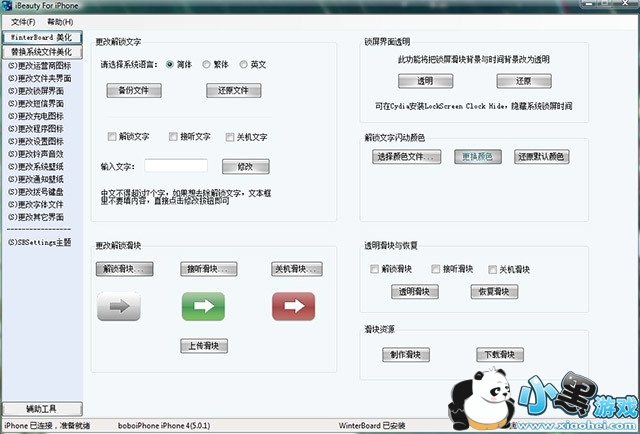Image resolution: width=640 pixels, height=434 pixels.
Task: Switch to 替换系统文件美化 tab
Action: (x=42, y=52)
